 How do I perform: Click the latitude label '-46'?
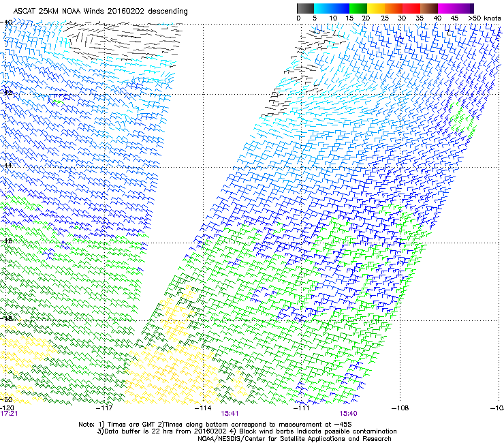click(x=6, y=241)
